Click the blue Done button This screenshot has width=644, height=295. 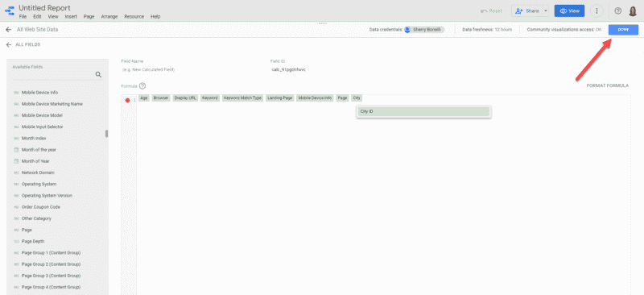623,30
